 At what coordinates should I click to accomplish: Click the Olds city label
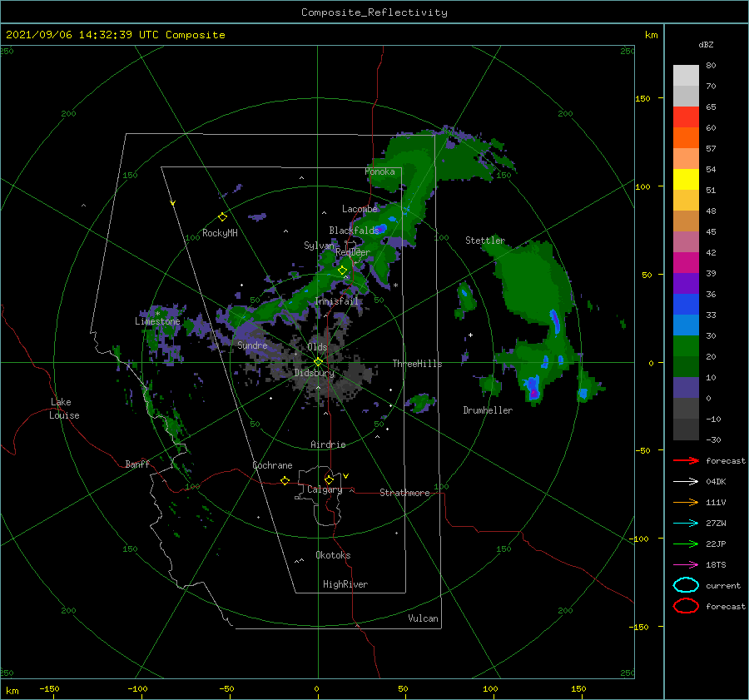[317, 347]
